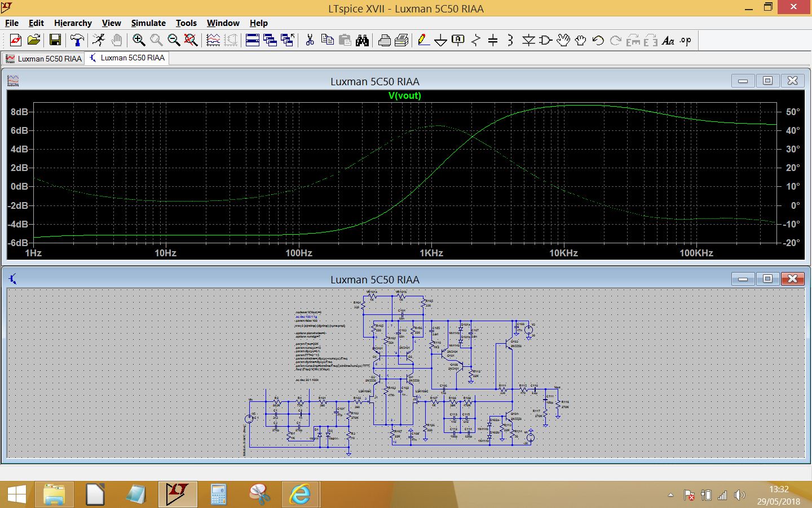
Task: Click the 50° phase axis label
Action: tap(792, 112)
